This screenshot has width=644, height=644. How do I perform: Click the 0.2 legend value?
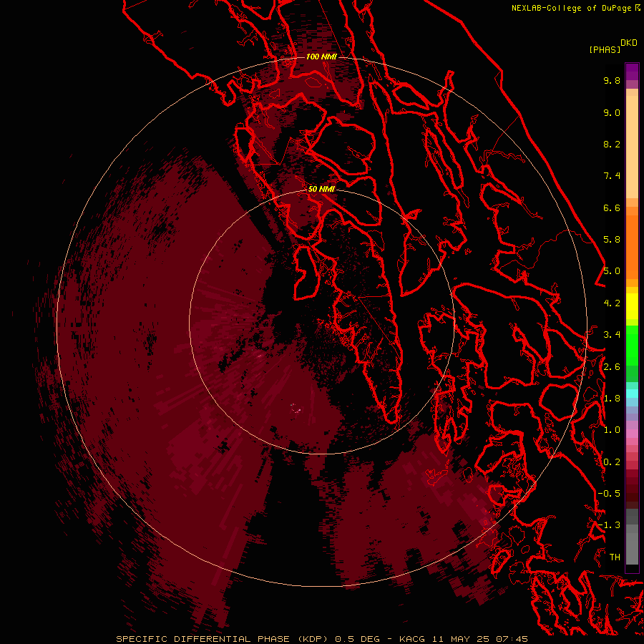pos(612,462)
